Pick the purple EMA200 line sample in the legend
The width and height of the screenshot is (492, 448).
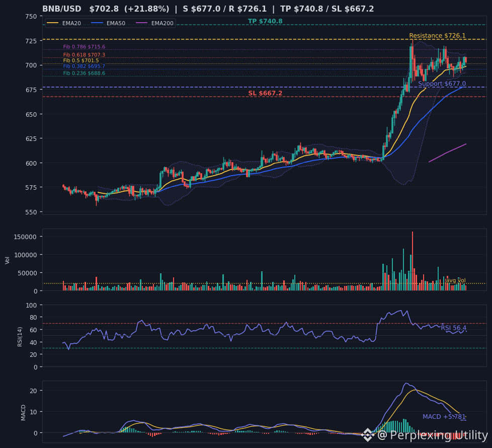[x=141, y=23]
